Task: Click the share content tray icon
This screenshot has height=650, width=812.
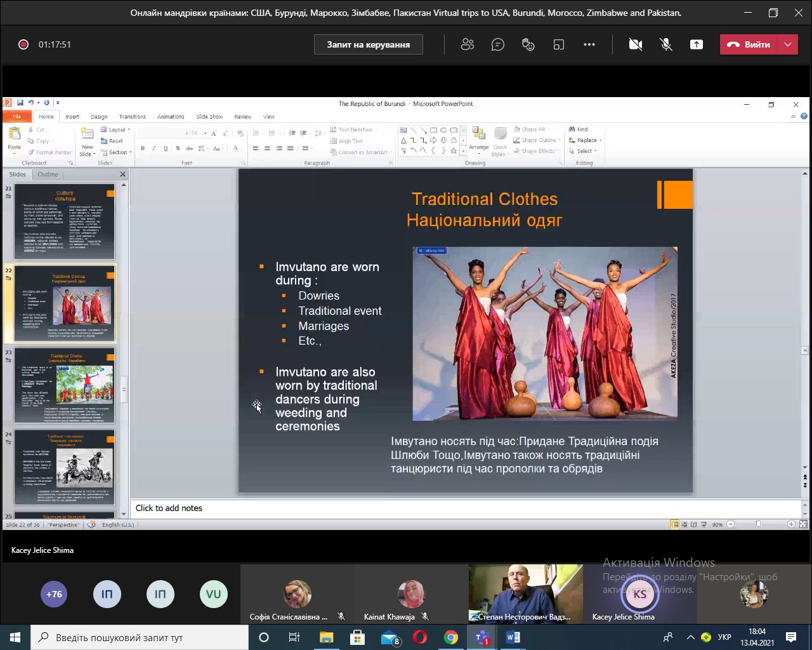Action: pos(697,44)
